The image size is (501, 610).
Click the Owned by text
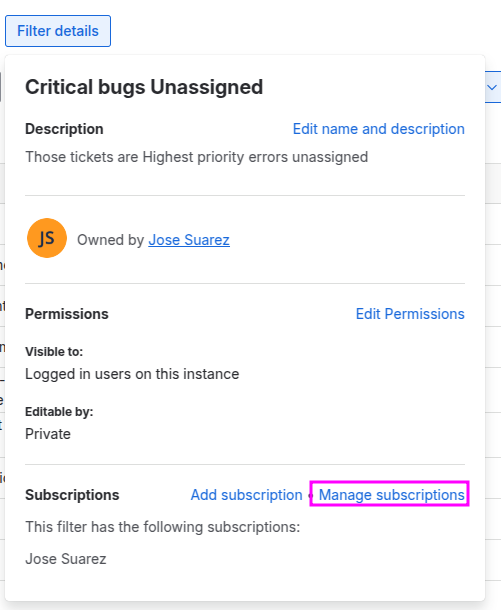tap(110, 240)
